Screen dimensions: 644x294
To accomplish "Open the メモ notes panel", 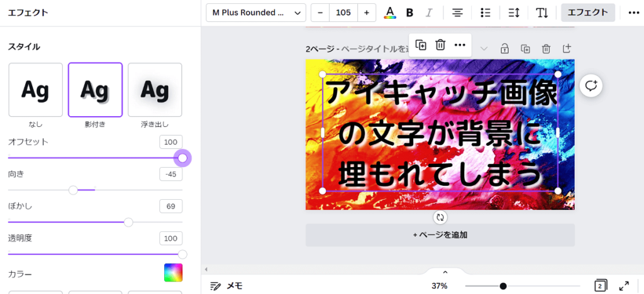I will coord(226,286).
